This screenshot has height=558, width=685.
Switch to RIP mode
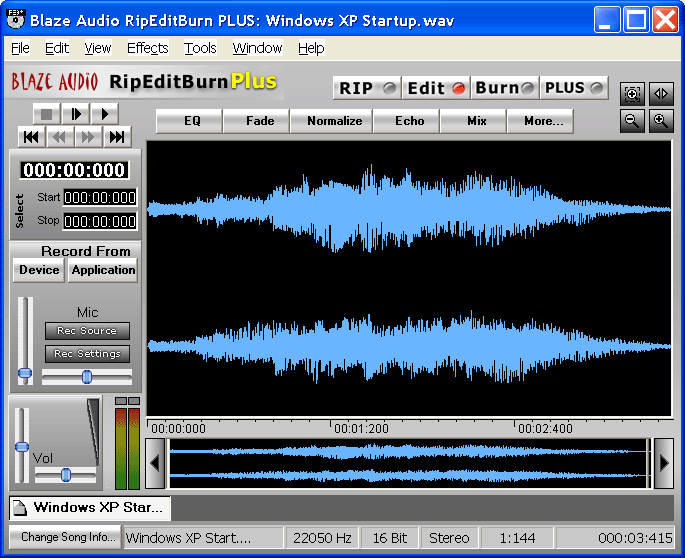coord(367,88)
